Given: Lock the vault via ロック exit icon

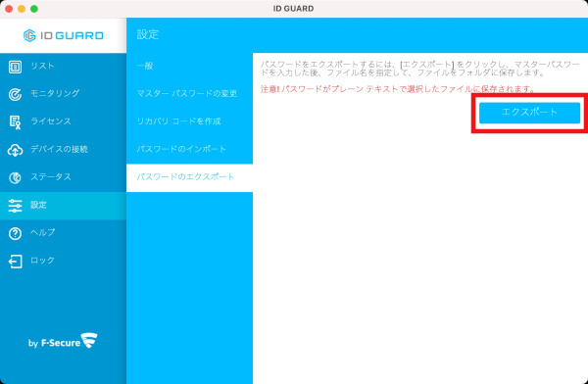Looking at the screenshot, I should [x=15, y=262].
